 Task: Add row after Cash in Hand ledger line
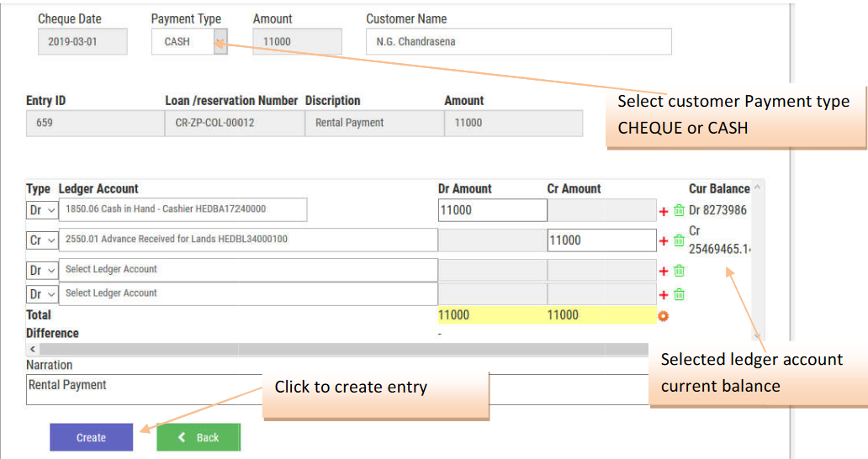click(x=664, y=211)
